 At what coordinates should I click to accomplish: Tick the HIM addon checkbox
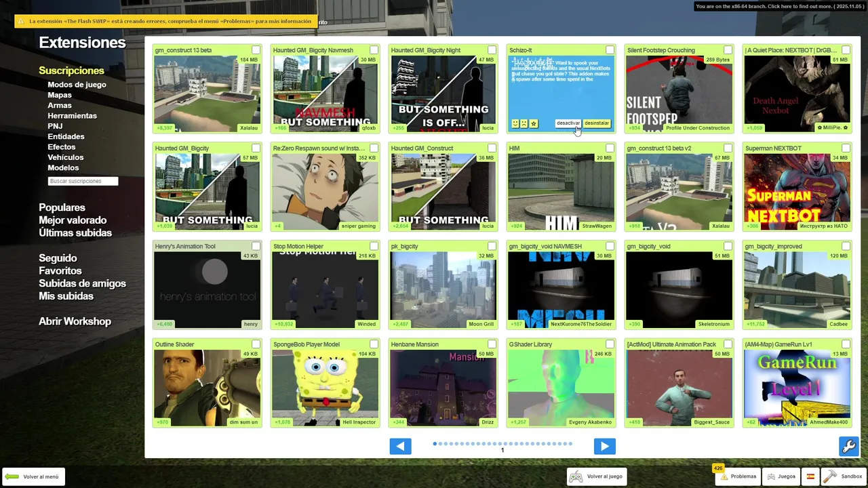pyautogui.click(x=610, y=148)
